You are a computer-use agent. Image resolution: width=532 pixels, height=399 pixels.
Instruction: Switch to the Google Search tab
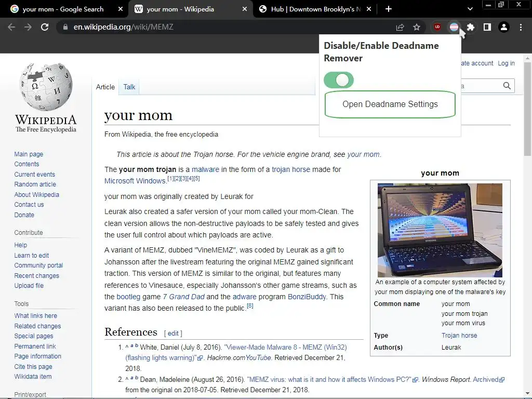click(63, 9)
